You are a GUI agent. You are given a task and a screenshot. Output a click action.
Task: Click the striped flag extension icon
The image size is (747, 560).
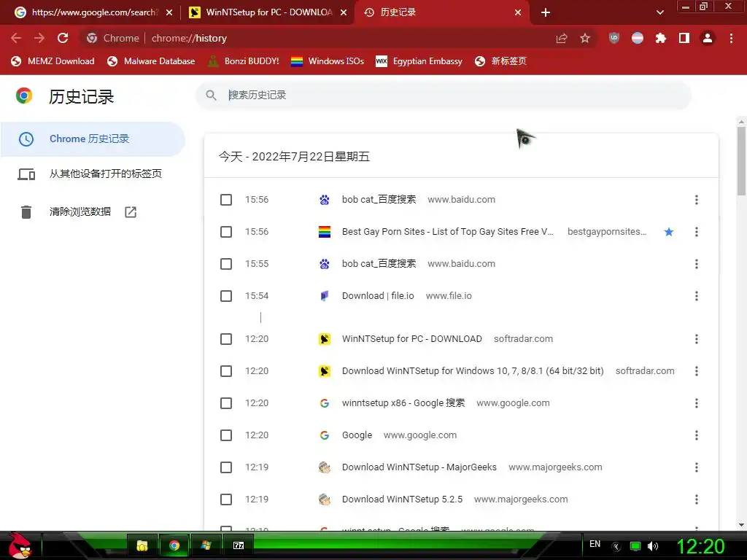pyautogui.click(x=638, y=38)
